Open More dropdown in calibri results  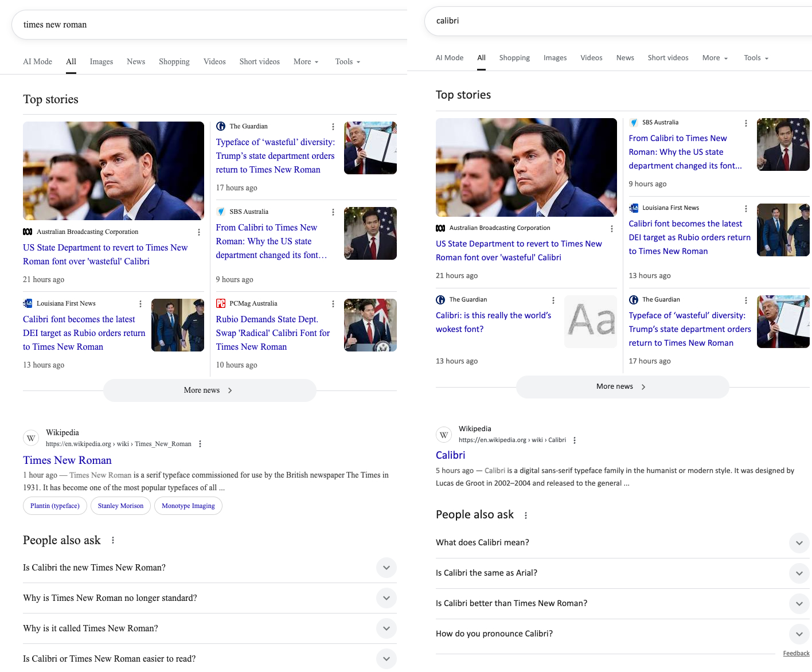(715, 58)
